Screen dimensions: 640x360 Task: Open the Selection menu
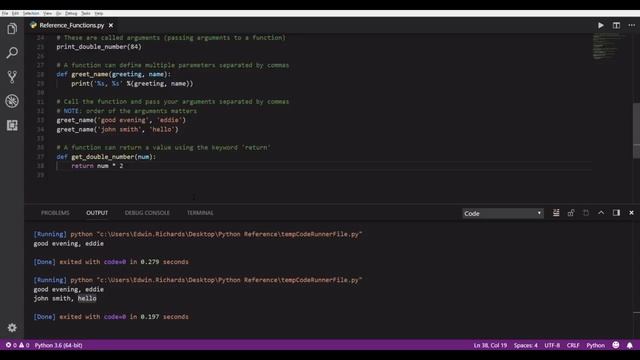pos(31,13)
